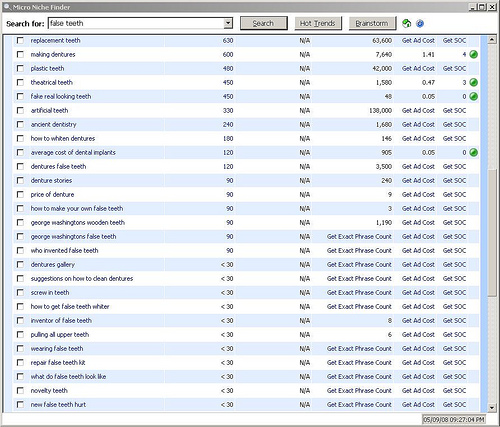Check the theatrical teeth row box
This screenshot has height=427, width=500.
20,82
